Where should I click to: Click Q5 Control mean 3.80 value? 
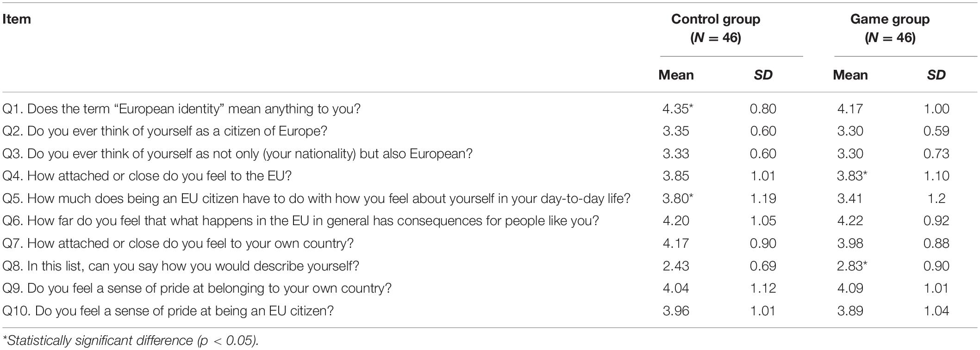[x=678, y=198]
